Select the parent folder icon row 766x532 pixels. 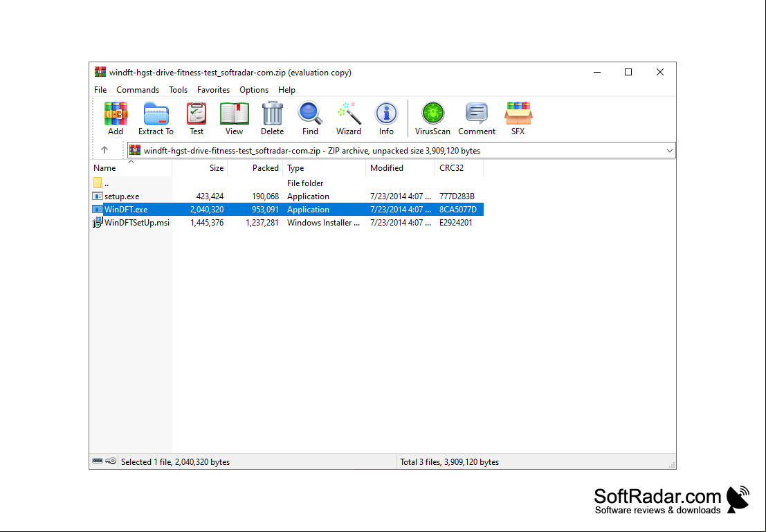point(98,183)
